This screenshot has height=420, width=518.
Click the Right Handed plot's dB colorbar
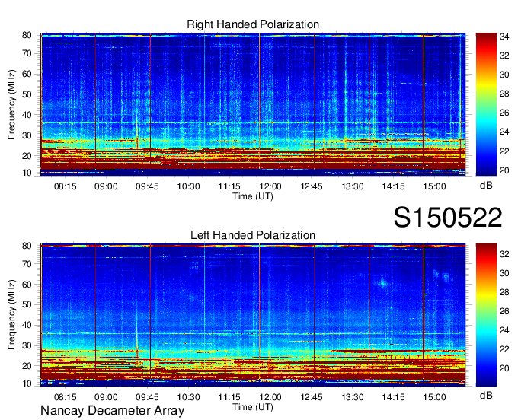point(486,104)
